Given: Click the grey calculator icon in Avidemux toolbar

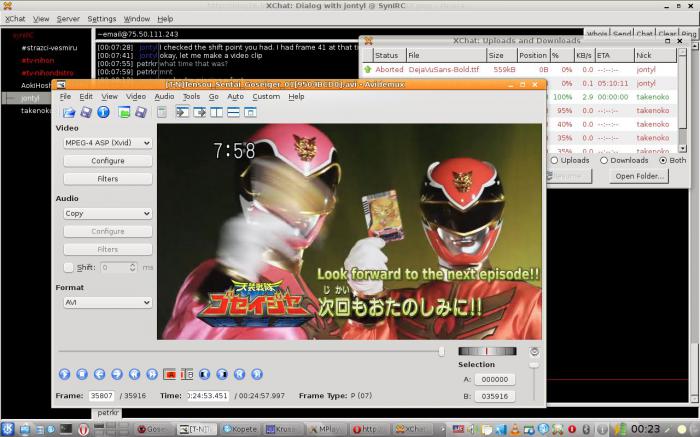Looking at the screenshot, I should (162, 112).
